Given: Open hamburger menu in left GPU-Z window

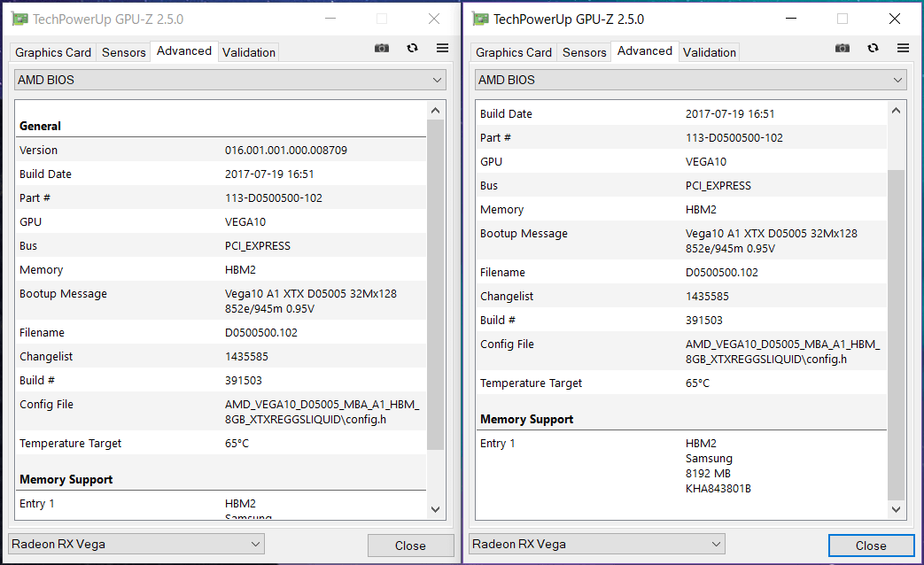Looking at the screenshot, I should pos(443,49).
